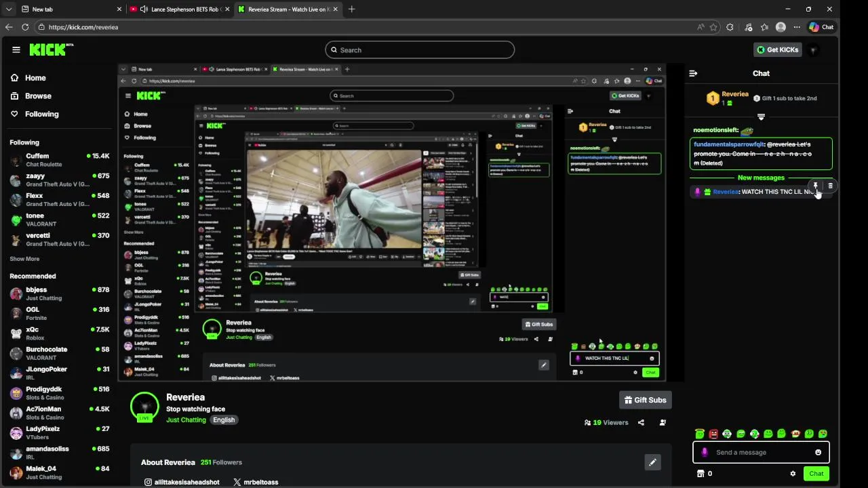This screenshot has height=488, width=868.
Task: View site information lock icon in address bar
Action: point(41,27)
